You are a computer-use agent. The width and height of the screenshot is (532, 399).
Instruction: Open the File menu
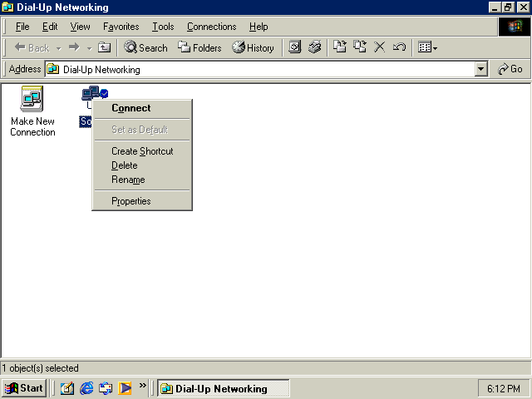(22, 27)
